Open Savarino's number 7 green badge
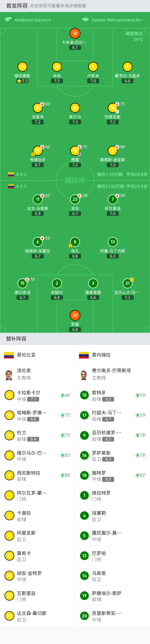 click(x=113, y=199)
